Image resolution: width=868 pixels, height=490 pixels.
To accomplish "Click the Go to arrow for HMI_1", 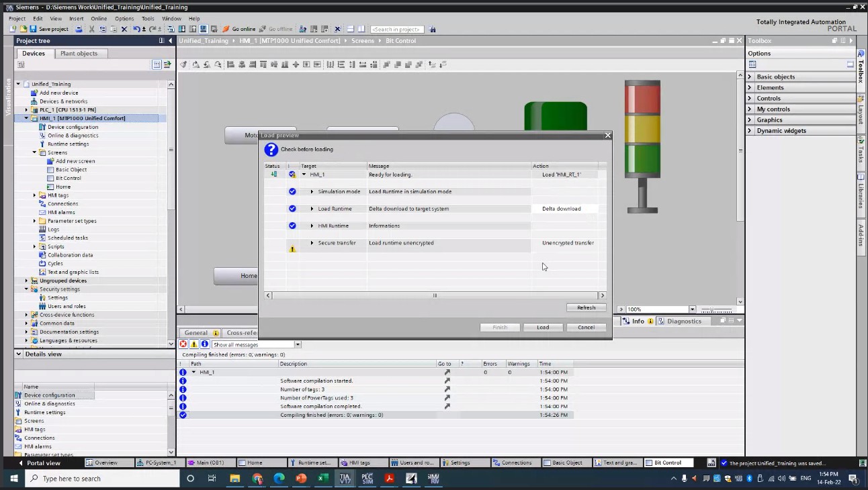I will 447,372.
